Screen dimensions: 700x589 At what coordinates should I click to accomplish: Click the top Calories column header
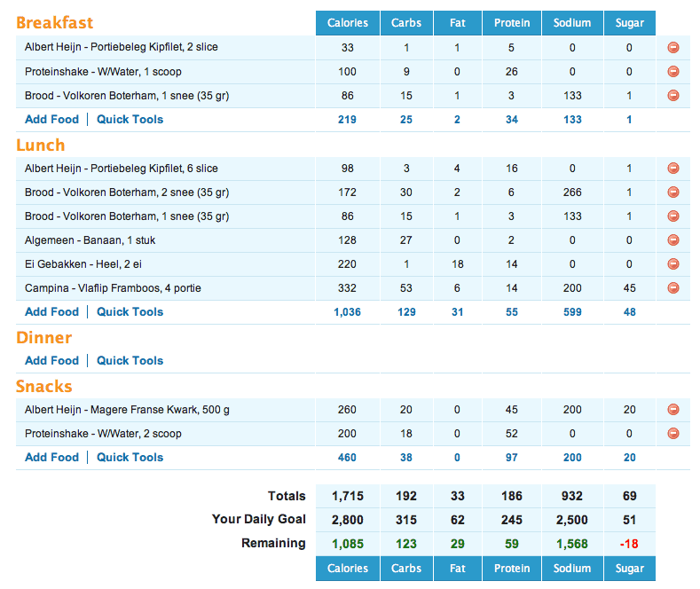(348, 23)
